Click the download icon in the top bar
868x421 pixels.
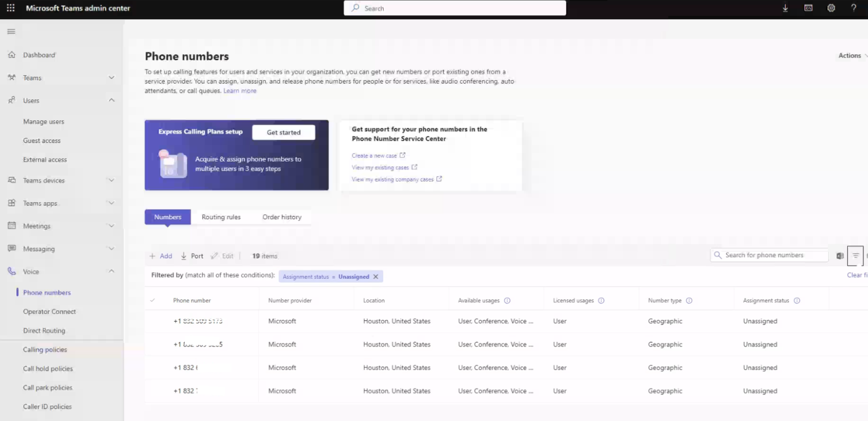coord(785,8)
